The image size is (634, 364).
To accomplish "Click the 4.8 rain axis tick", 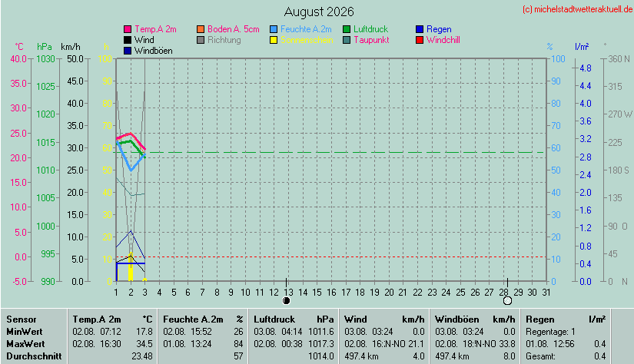I will click(x=586, y=68).
